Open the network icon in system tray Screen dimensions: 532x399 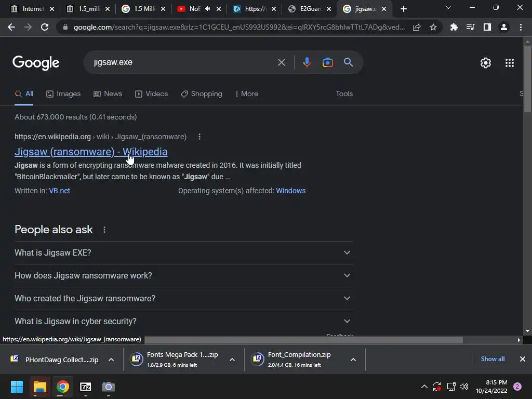coord(451,387)
